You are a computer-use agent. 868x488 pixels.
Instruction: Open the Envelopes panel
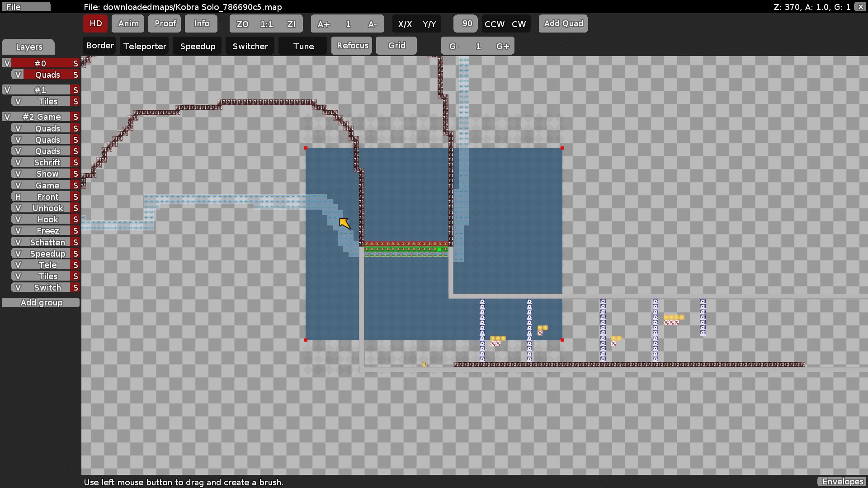pos(842,482)
